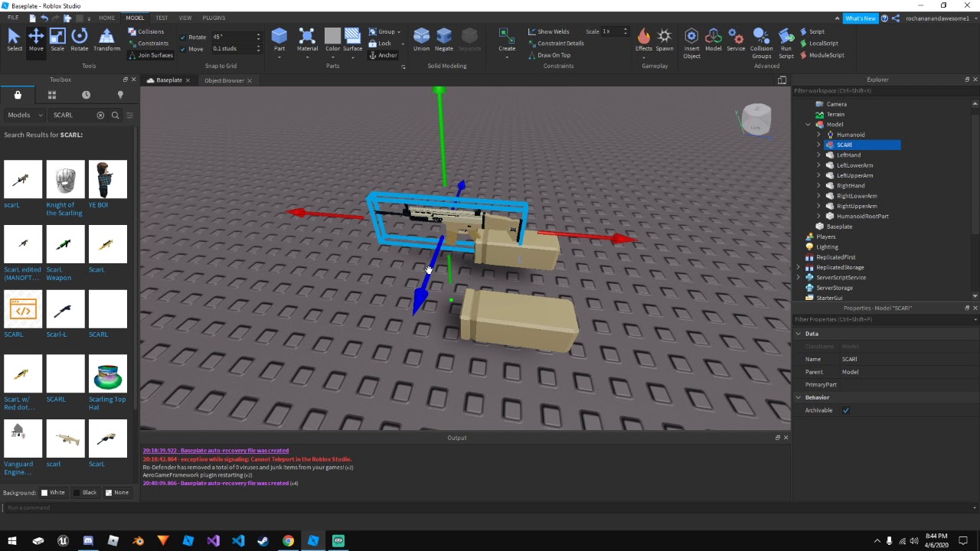Toggle Constraint Details

click(x=555, y=43)
